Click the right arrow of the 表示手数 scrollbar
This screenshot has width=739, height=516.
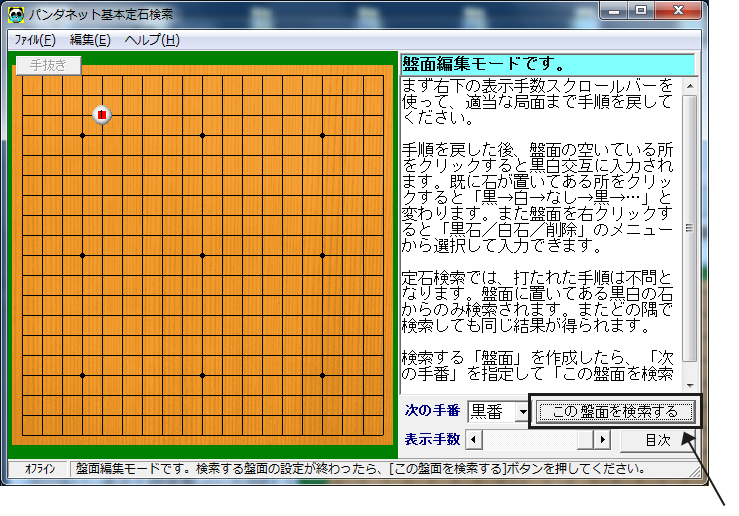click(602, 440)
